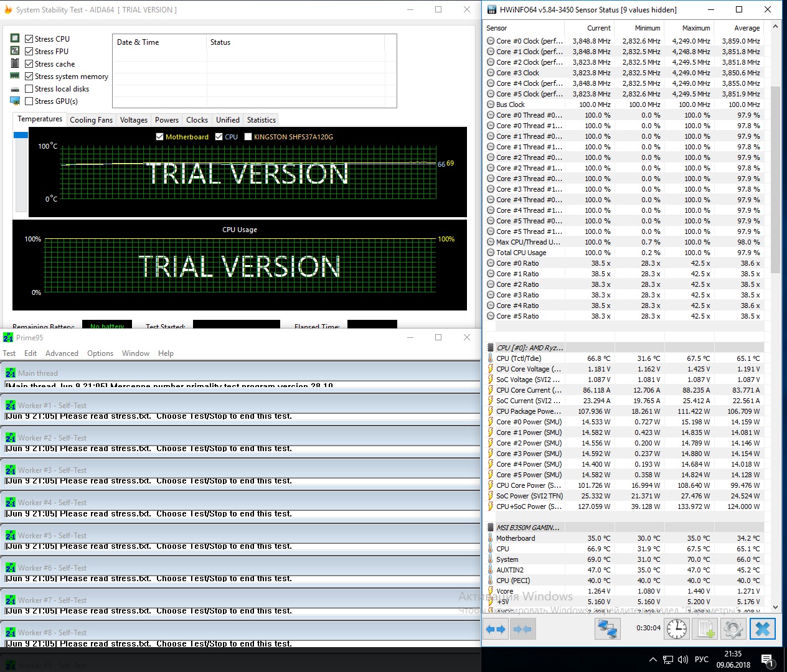Click Motherboard temperature thermometer icon
This screenshot has height=672, width=787.
[491, 538]
